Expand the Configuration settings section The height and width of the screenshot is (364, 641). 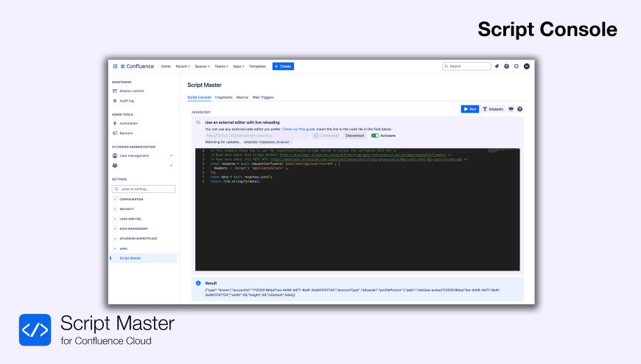[x=115, y=199]
